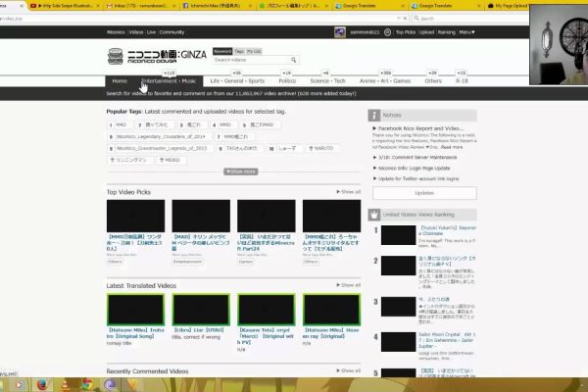This screenshot has height=392, width=588.
Task: Click Community in the top black bar
Action: pos(171,32)
